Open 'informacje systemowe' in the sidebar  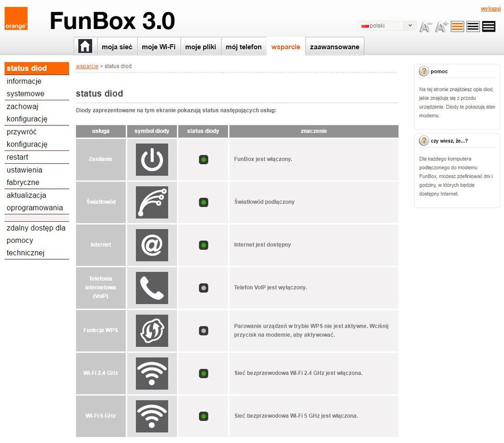36,88
